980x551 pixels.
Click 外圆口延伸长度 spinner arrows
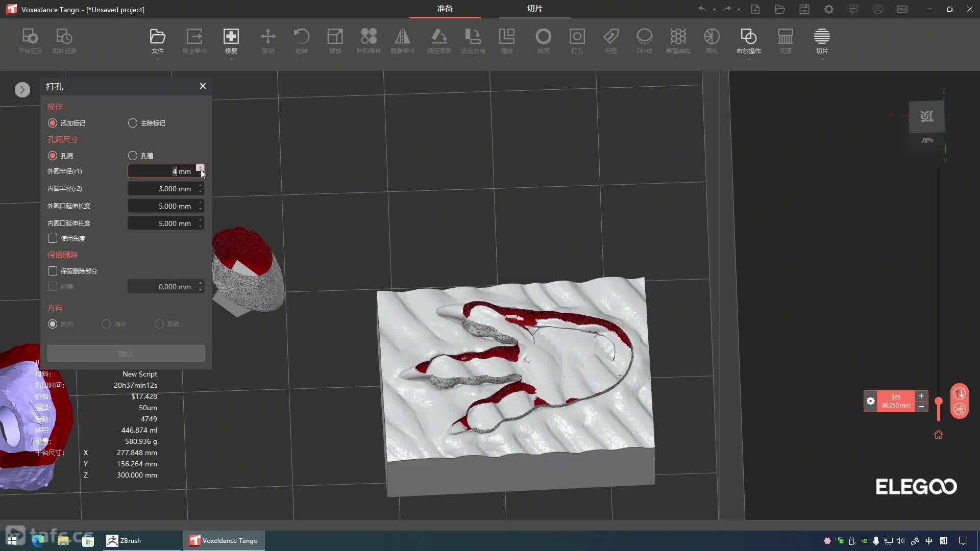click(201, 206)
